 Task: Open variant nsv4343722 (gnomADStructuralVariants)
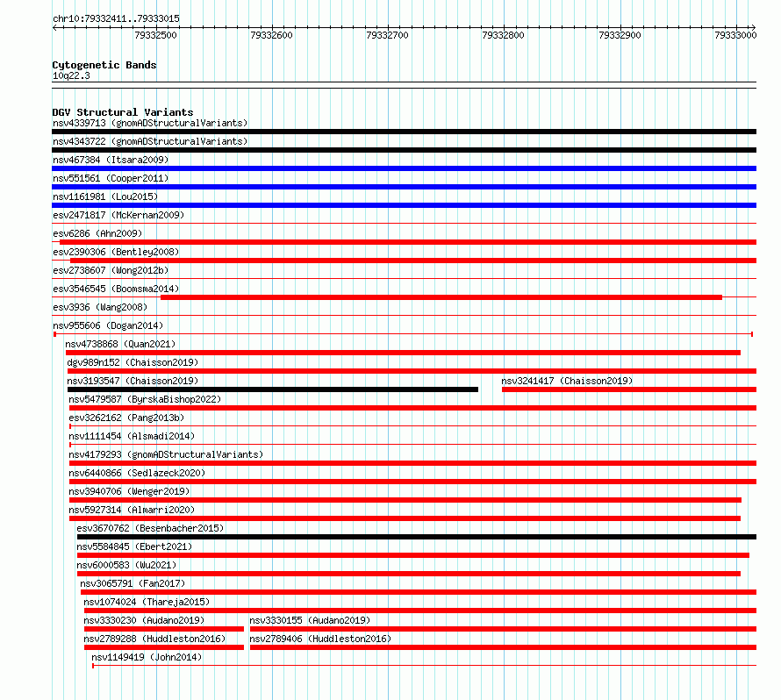tap(150, 141)
